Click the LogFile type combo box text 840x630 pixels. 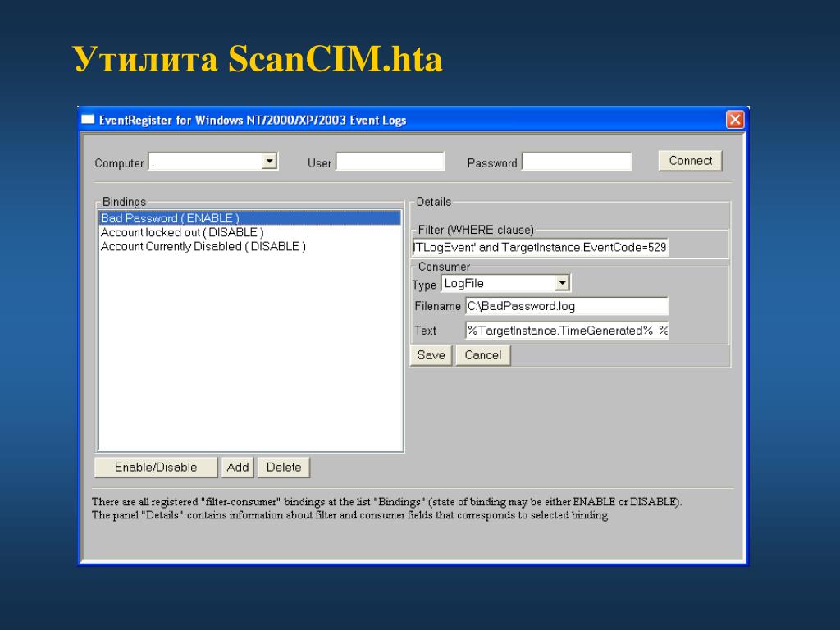point(498,283)
